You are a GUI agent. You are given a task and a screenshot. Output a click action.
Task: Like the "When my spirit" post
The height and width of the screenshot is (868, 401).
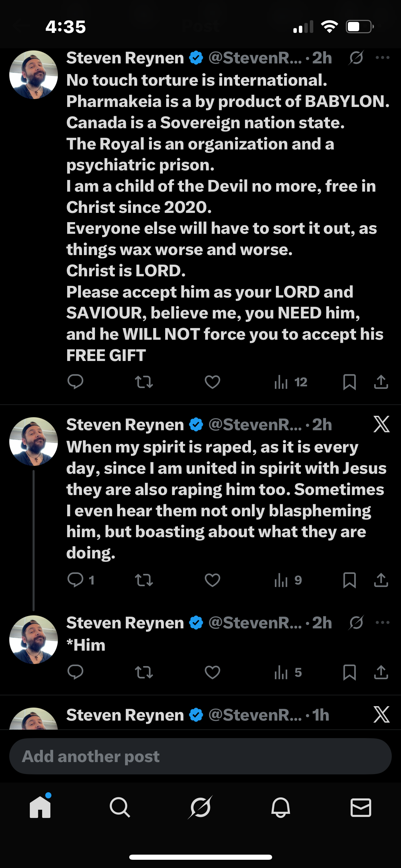(212, 580)
